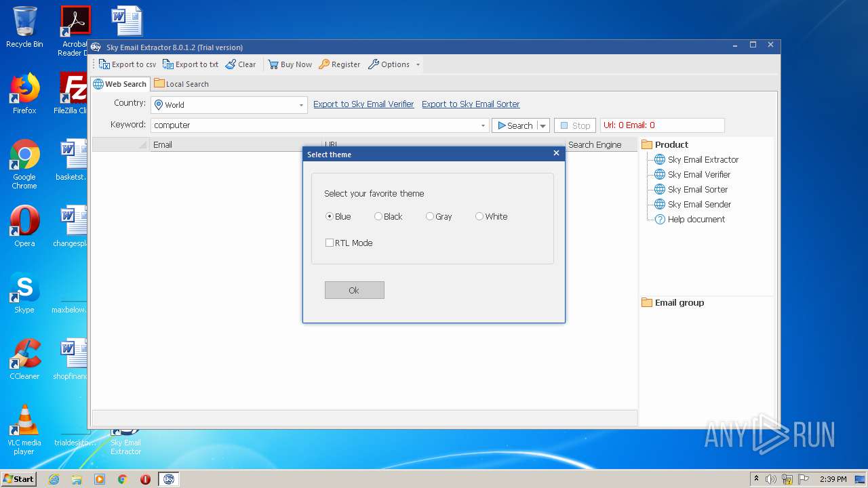The height and width of the screenshot is (488, 868).
Task: Open the Options wrench menu
Action: (x=389, y=64)
